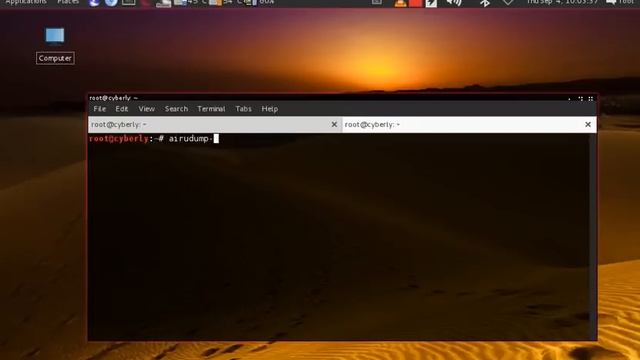Close the terminal window
Screen dimensions: 640x360
coord(591,98)
